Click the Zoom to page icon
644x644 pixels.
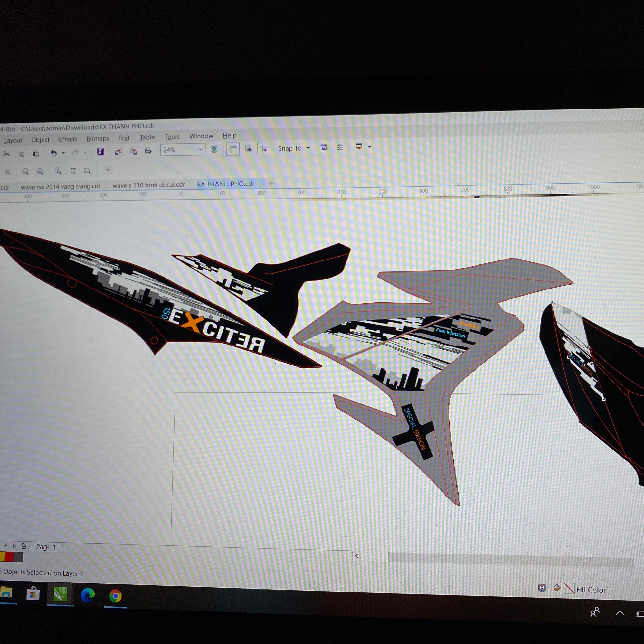click(x=58, y=171)
